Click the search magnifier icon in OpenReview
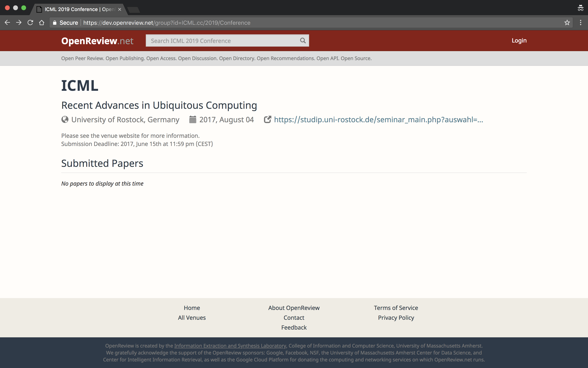 pos(303,40)
